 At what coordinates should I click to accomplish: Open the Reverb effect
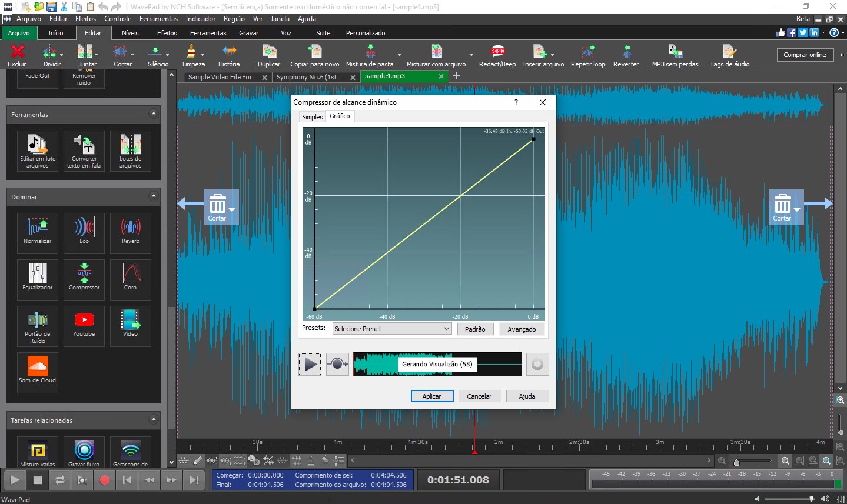click(130, 233)
